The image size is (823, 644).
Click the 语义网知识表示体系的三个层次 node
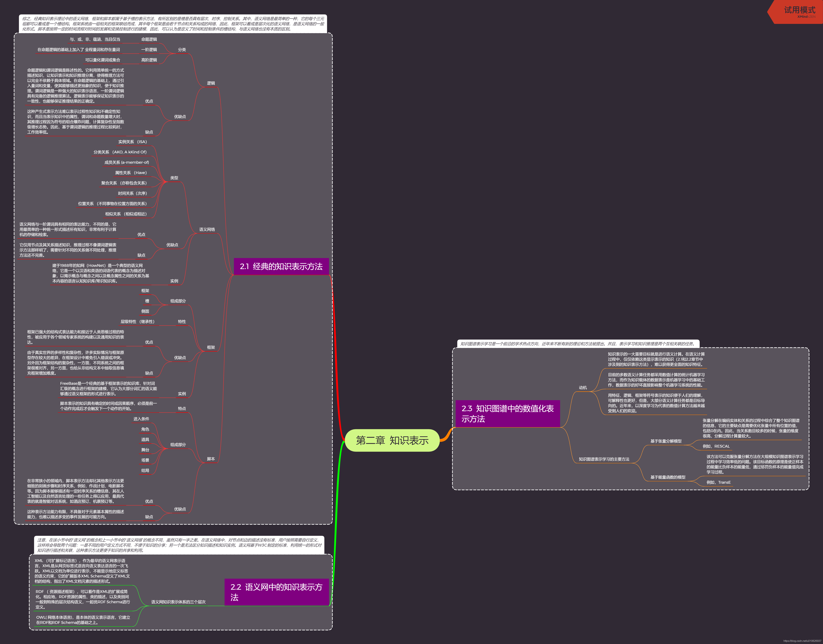point(178,602)
